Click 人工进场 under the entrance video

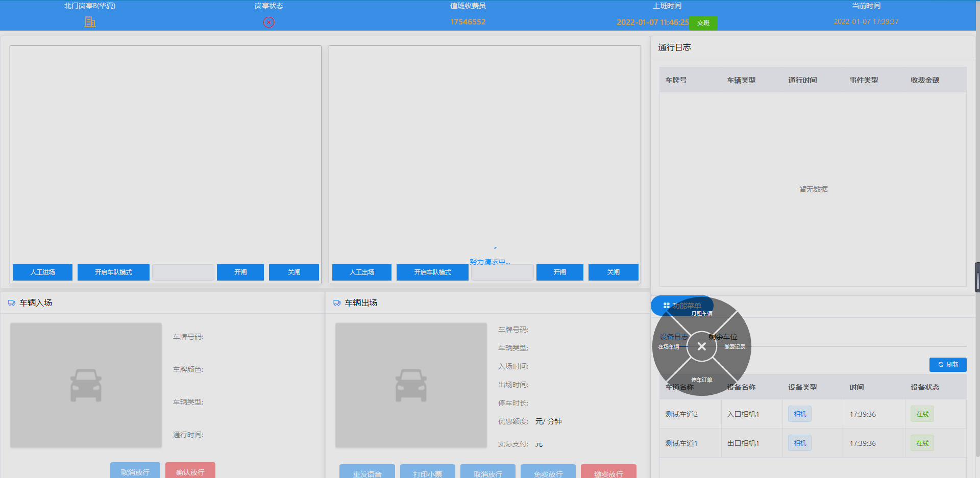(x=43, y=272)
